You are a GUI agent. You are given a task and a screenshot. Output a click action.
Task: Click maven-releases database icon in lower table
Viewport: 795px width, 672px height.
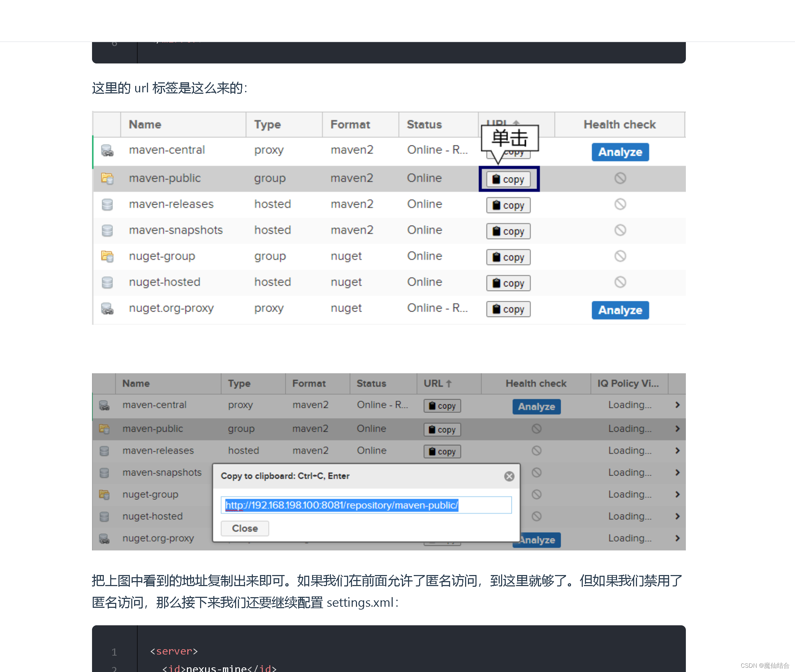click(104, 451)
